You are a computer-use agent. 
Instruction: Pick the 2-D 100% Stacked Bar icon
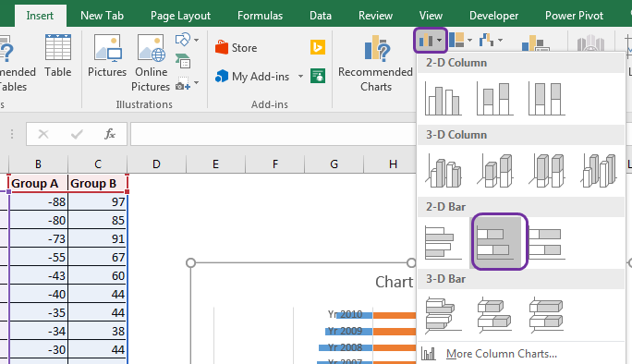(x=546, y=242)
